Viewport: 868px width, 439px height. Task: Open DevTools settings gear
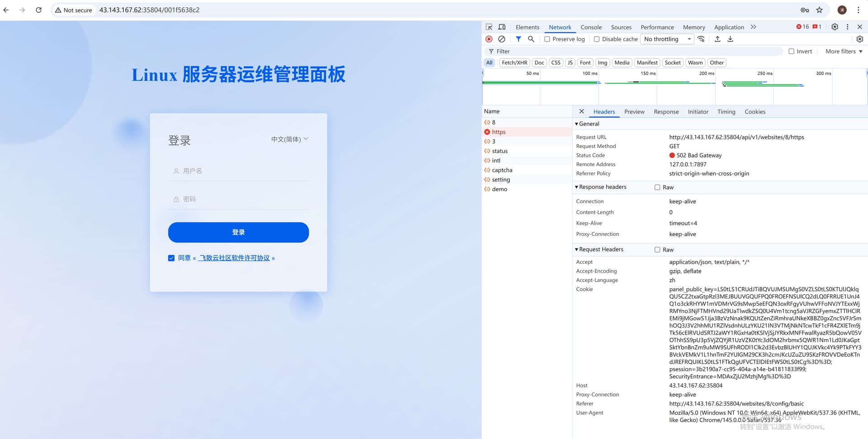[x=835, y=27]
